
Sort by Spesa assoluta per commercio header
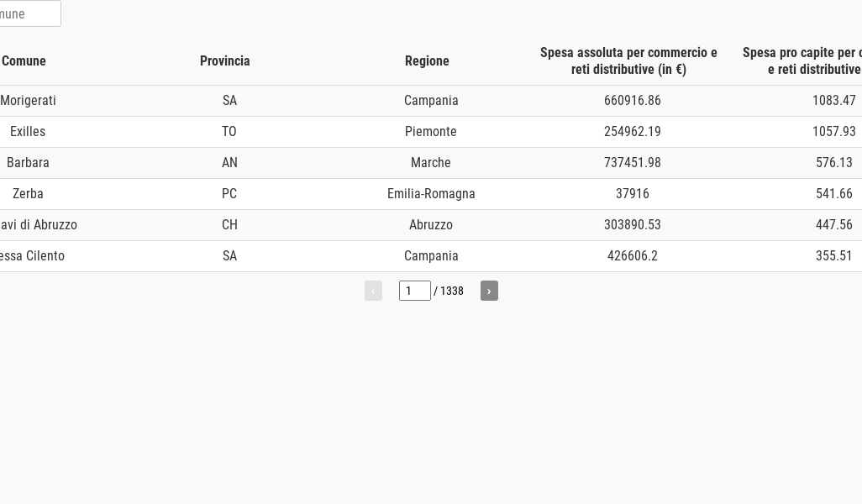tap(628, 61)
